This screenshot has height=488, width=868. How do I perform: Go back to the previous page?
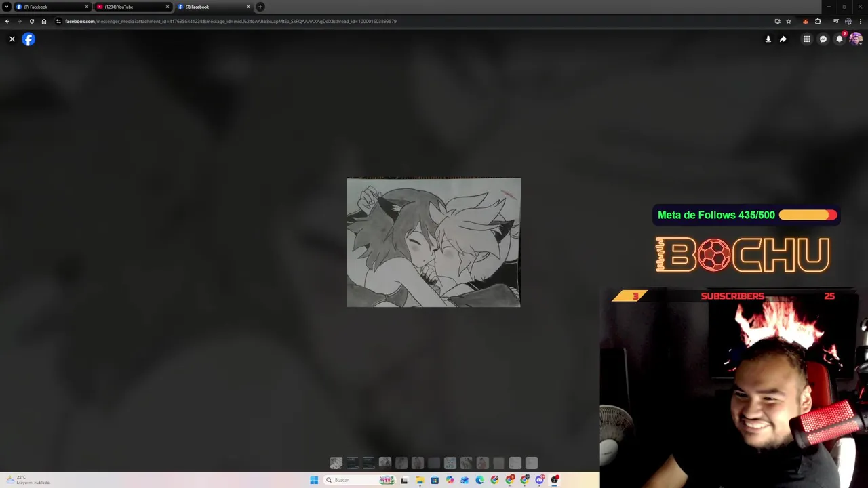7,21
